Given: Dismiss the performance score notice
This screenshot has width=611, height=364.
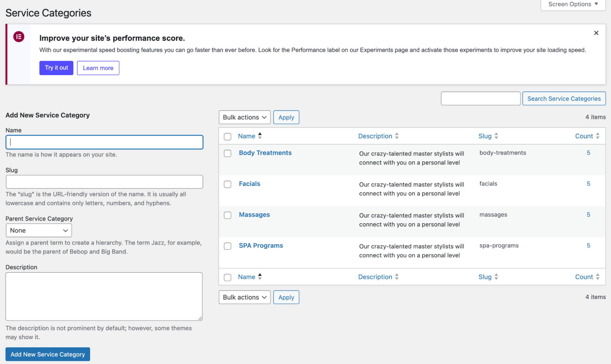Looking at the screenshot, I should click(596, 33).
